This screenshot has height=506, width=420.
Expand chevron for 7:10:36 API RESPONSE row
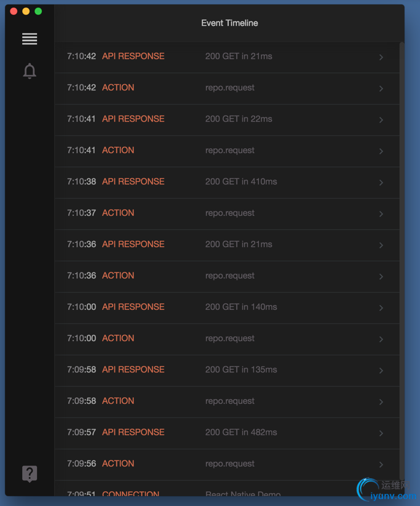pos(381,245)
